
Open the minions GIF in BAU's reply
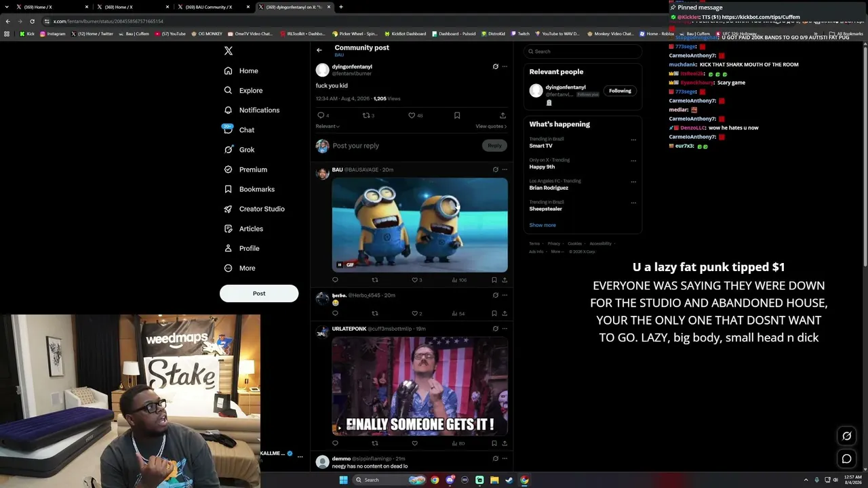tap(420, 224)
